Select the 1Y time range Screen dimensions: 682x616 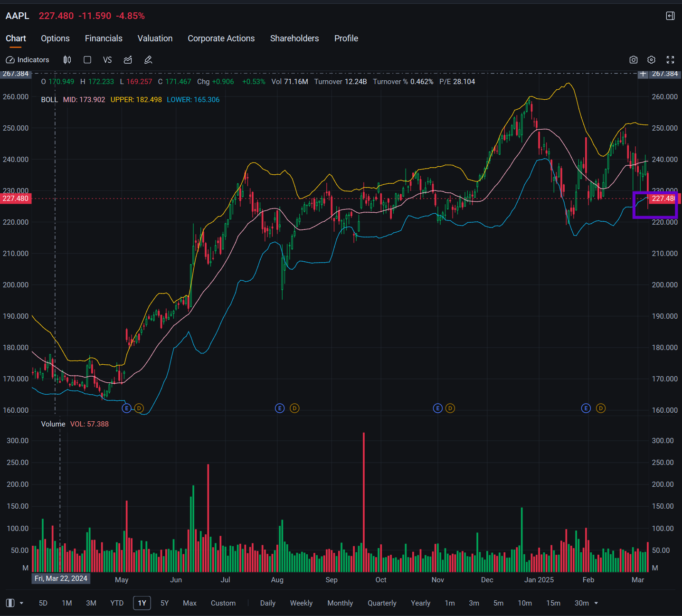point(142,603)
